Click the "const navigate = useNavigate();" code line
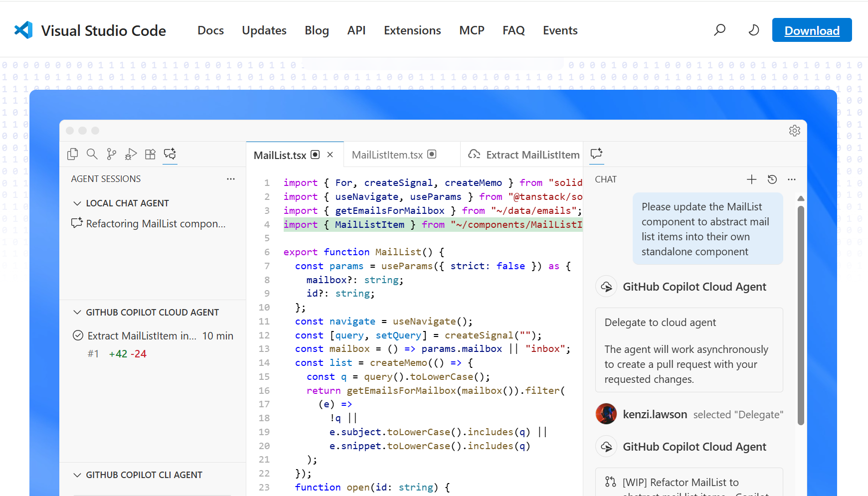This screenshot has height=496, width=868. tap(383, 322)
